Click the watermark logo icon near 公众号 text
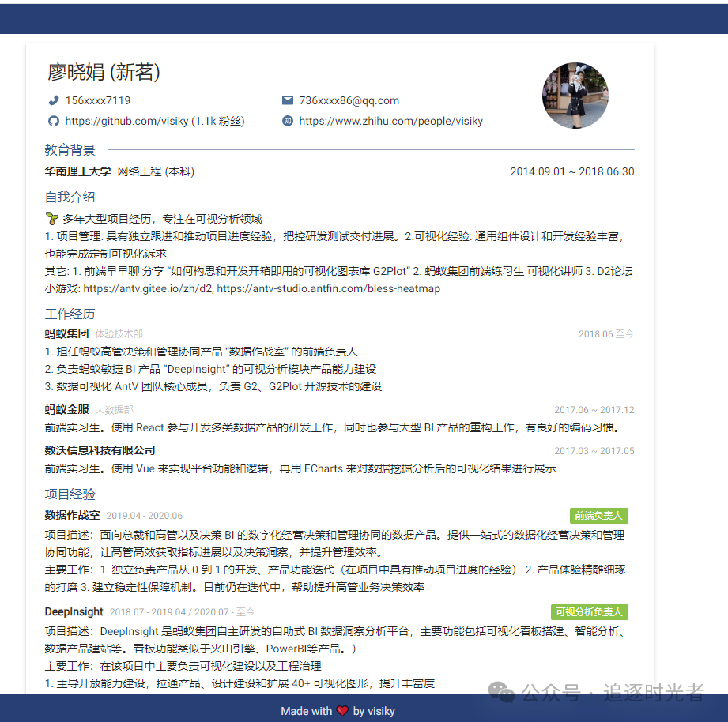The width and height of the screenshot is (728, 722). (x=501, y=691)
